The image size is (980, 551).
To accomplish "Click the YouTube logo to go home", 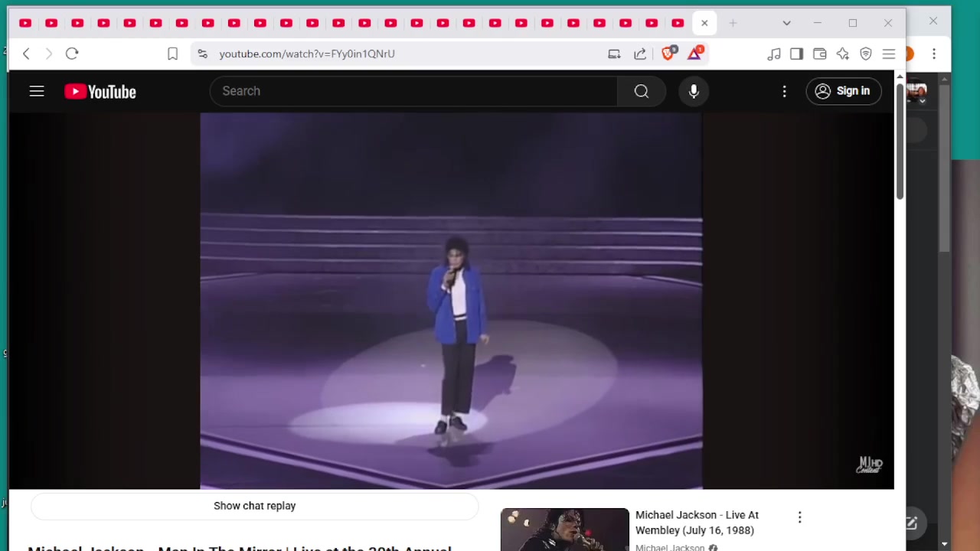I will click(100, 92).
